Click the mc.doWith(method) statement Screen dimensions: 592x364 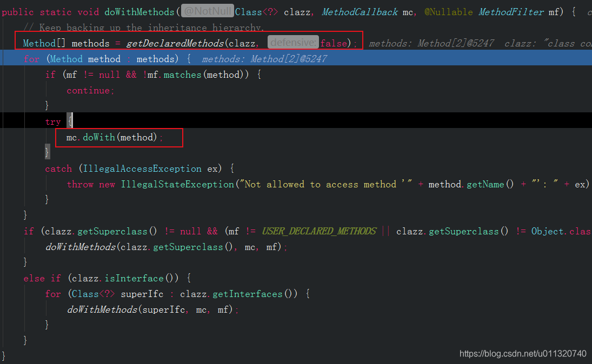click(112, 137)
